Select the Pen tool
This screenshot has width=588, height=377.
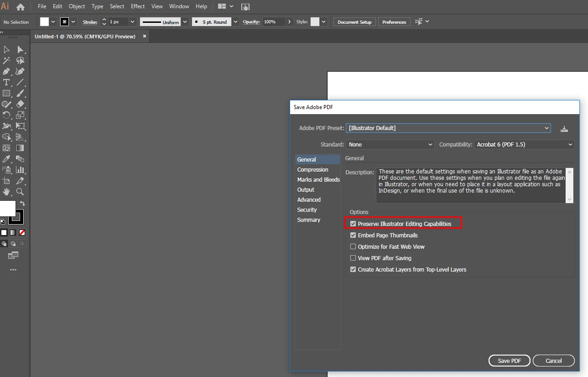pos(6,71)
